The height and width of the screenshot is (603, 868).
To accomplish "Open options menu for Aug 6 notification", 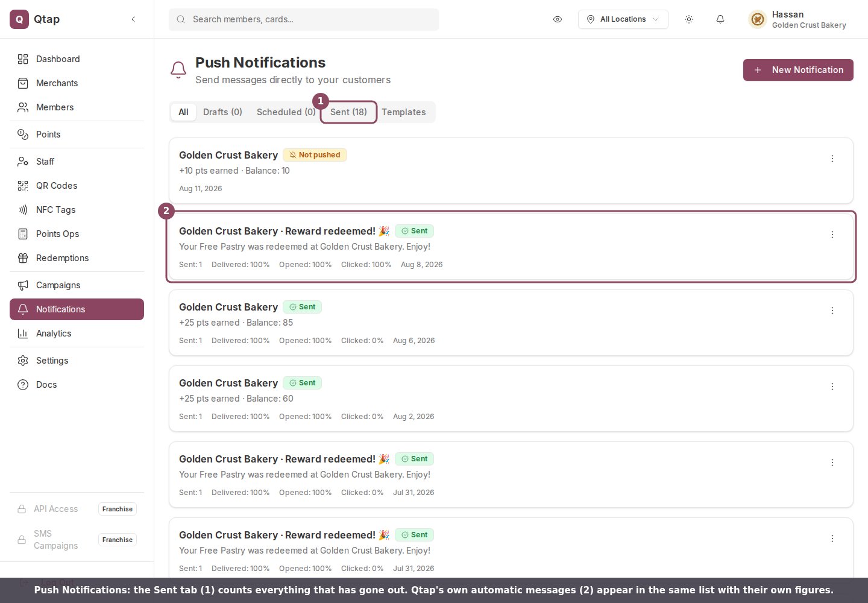I will [x=832, y=311].
